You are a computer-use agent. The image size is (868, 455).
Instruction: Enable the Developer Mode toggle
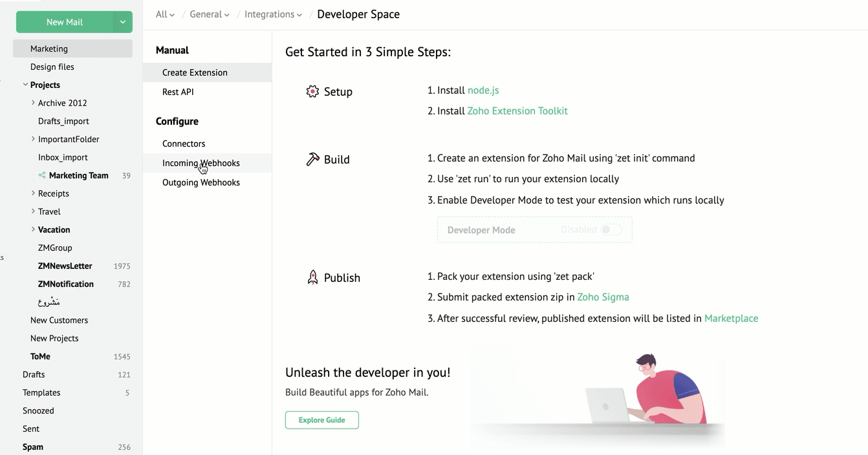click(611, 229)
